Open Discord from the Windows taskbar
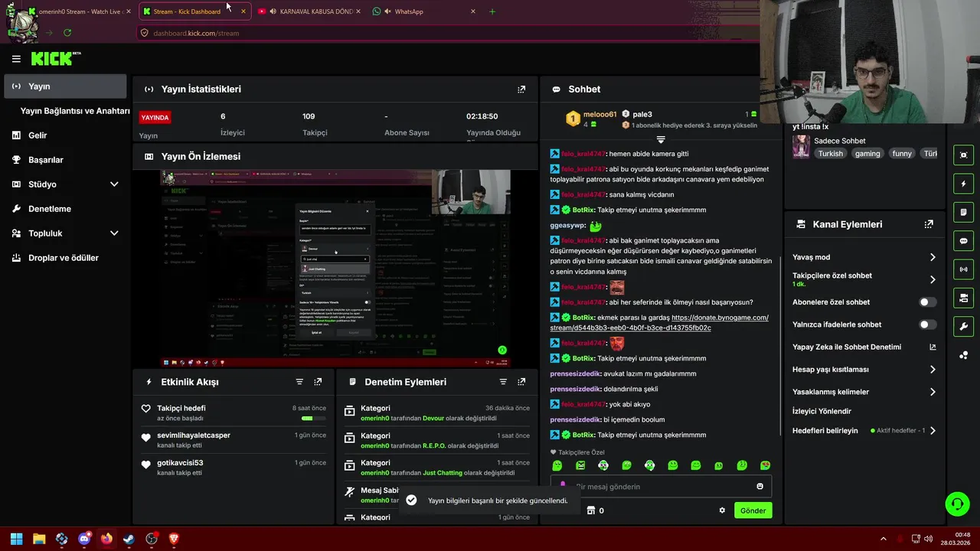This screenshot has height=551, width=980. [x=84, y=539]
